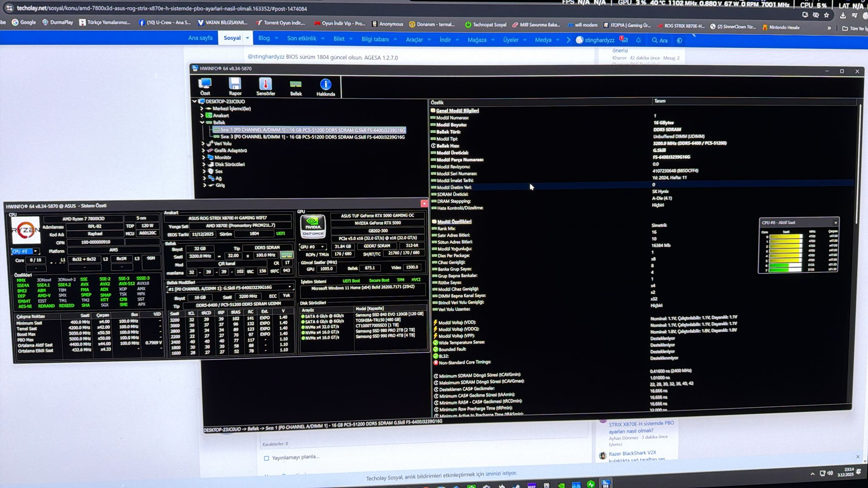Open the ROG STRIX X870E-H bookmark
Image resolution: width=868 pixels, height=488 pixels.
pos(681,26)
